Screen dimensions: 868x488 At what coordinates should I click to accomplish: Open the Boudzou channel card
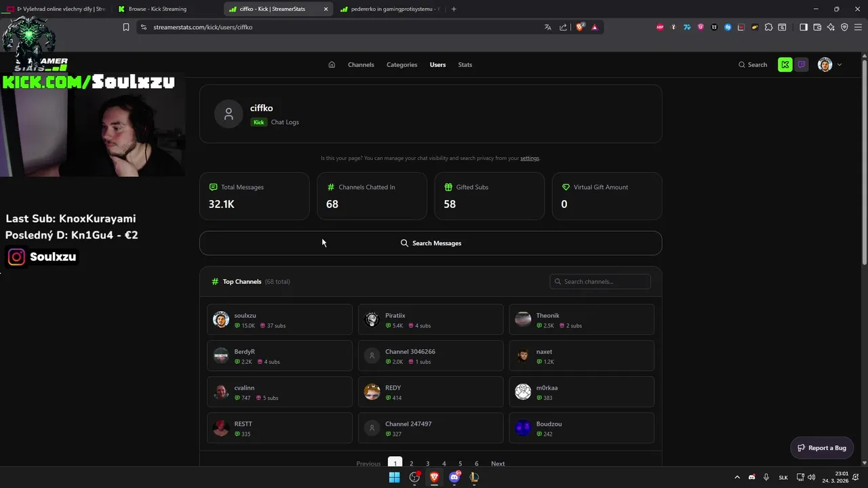coord(581,428)
